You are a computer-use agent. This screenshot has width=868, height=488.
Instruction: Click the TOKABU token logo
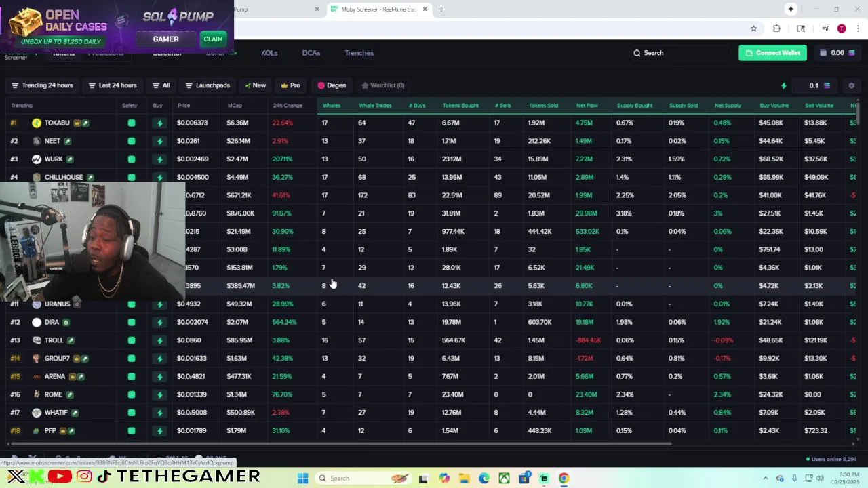point(37,123)
